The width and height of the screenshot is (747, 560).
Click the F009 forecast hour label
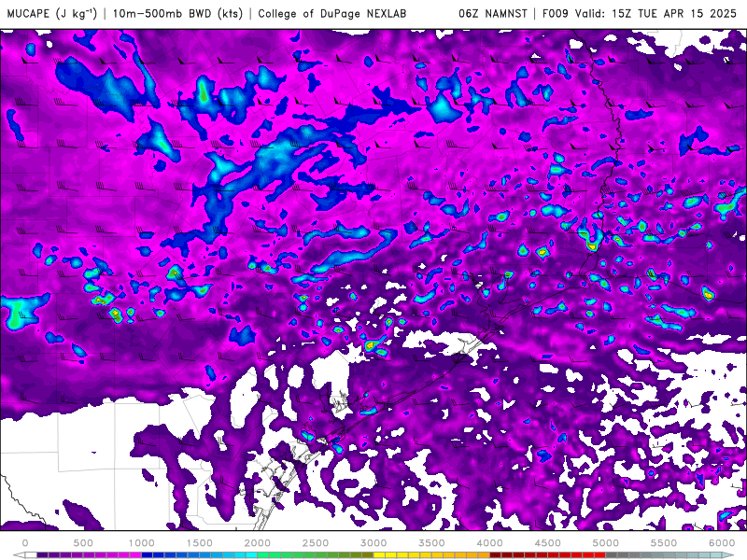[556, 13]
